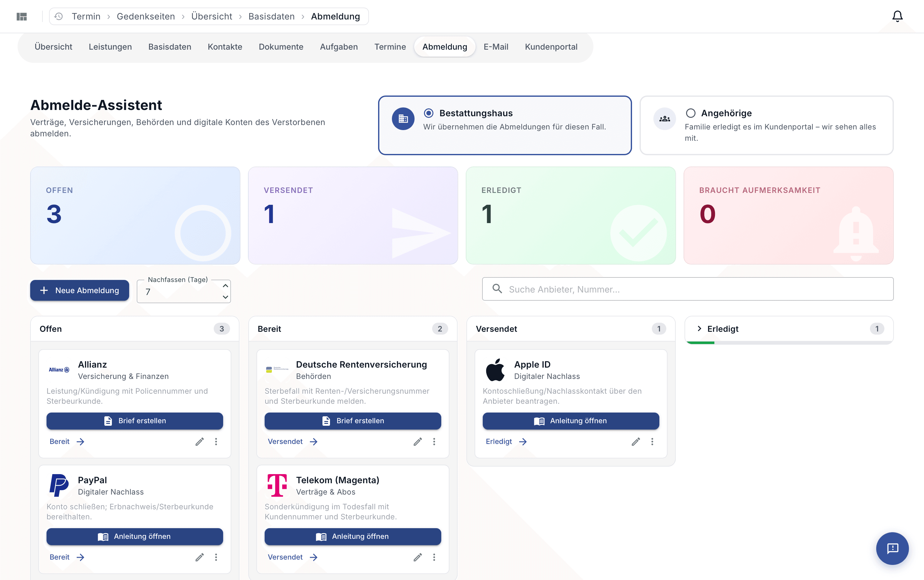Toggle the sidebar layout icon
924x580 pixels.
[x=22, y=16]
